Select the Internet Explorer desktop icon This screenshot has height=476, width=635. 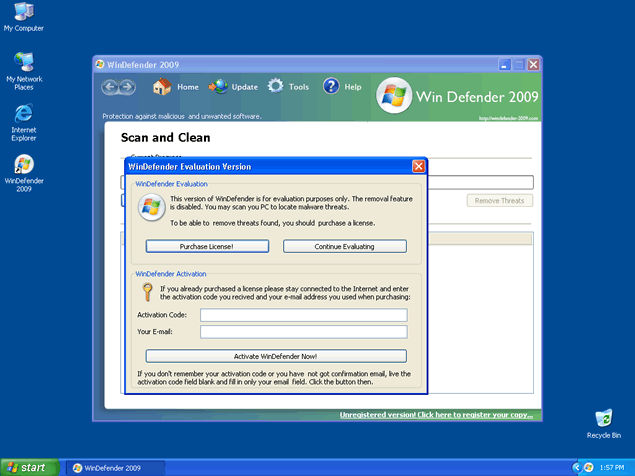click(23, 112)
